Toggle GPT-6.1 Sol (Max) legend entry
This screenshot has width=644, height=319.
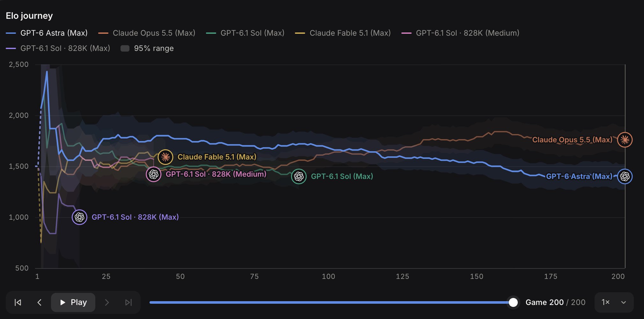(x=245, y=33)
